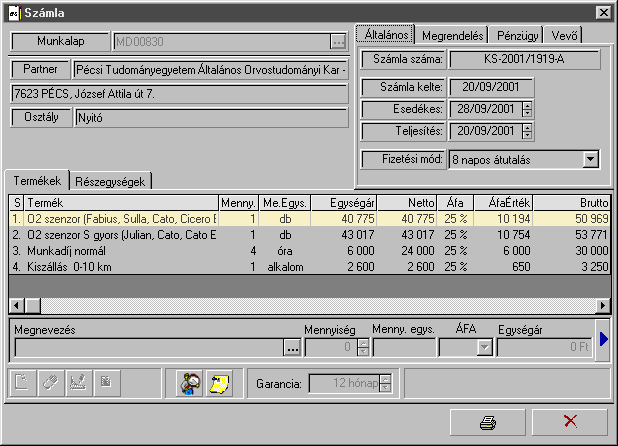Decrease Mennyiség with the down arrow
This screenshot has height=446, width=618.
point(363,351)
